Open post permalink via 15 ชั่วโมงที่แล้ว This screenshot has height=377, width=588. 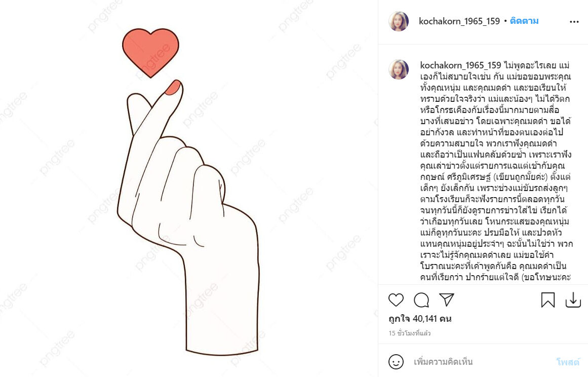click(410, 333)
